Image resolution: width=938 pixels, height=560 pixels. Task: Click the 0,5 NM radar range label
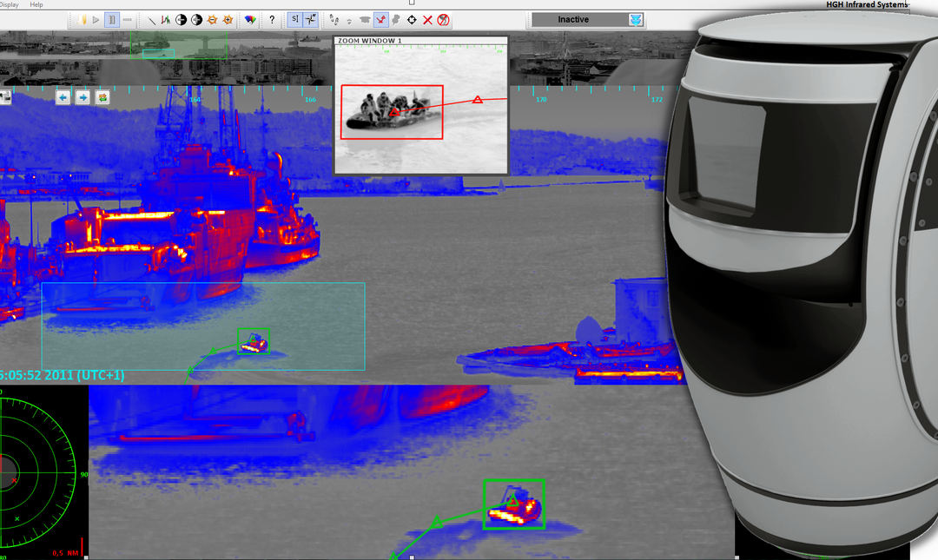coord(65,553)
